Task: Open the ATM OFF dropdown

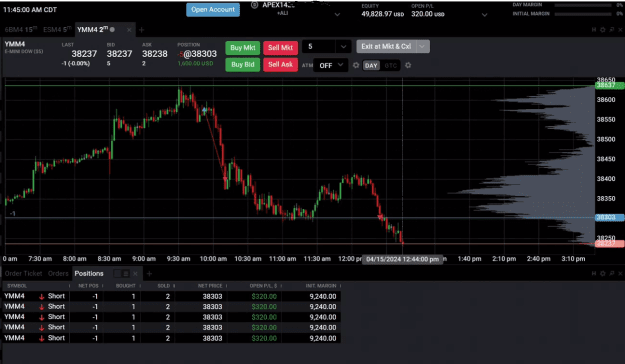Action: [330, 65]
